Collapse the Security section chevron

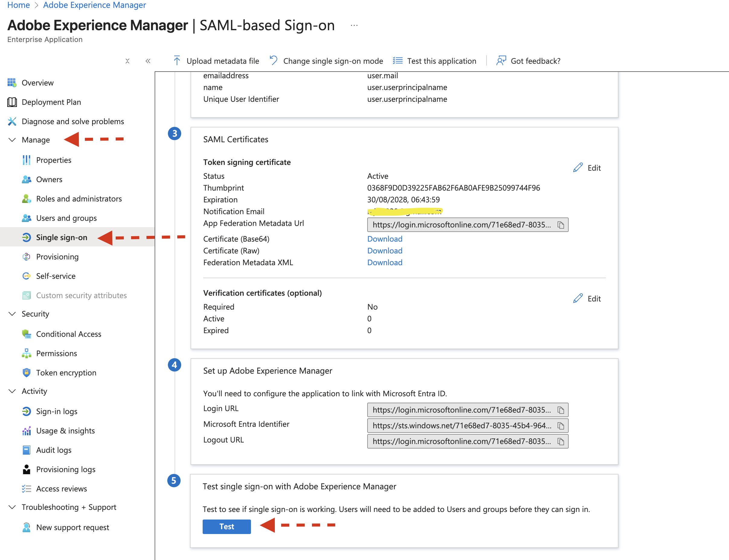pyautogui.click(x=12, y=314)
